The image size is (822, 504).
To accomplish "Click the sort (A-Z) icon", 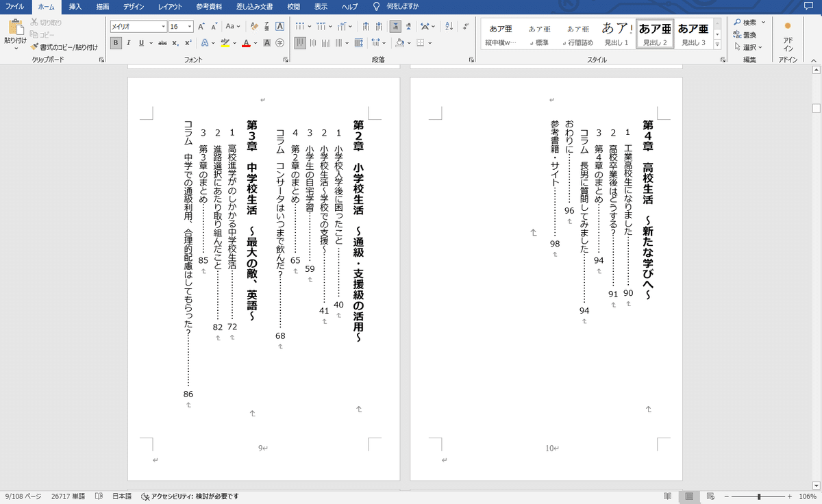I will click(x=449, y=27).
